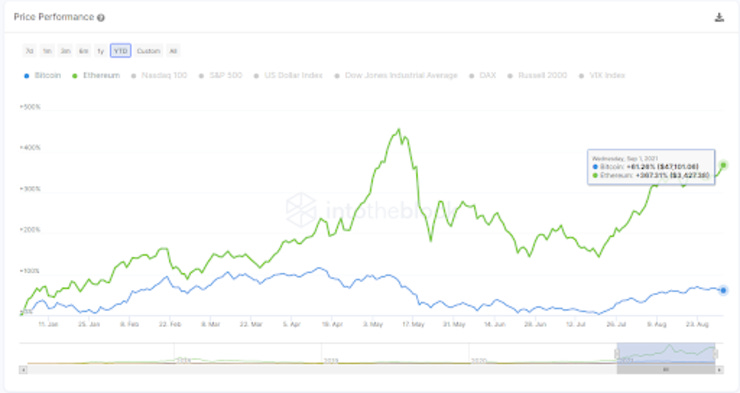The width and height of the screenshot is (740, 393).
Task: Enable the US Dollar Index series
Action: coord(288,75)
